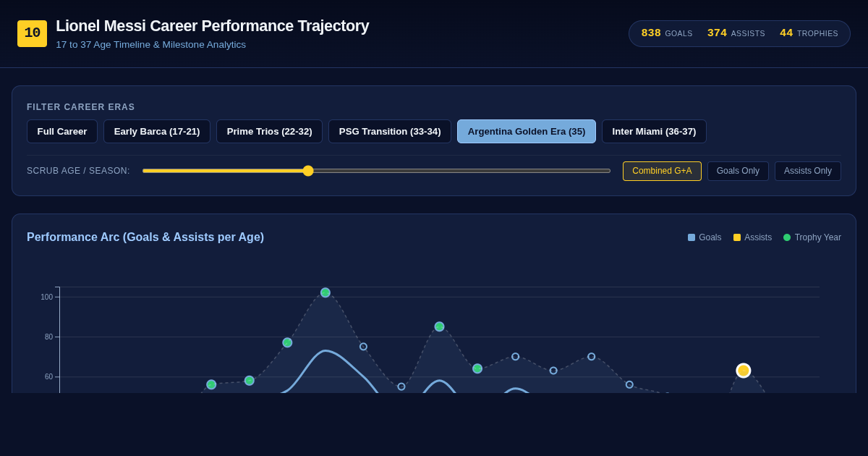Select the peak trophy marker above 100
The image size is (868, 456).
coord(325,292)
